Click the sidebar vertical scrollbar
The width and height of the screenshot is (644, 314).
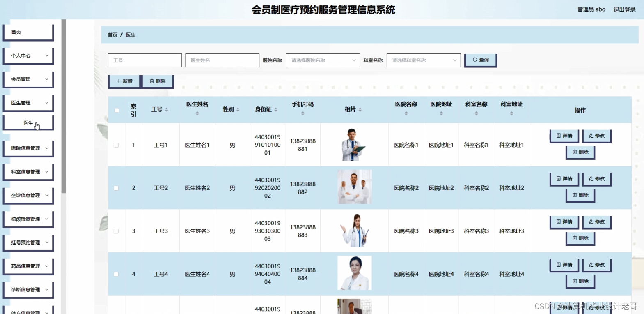[64, 106]
